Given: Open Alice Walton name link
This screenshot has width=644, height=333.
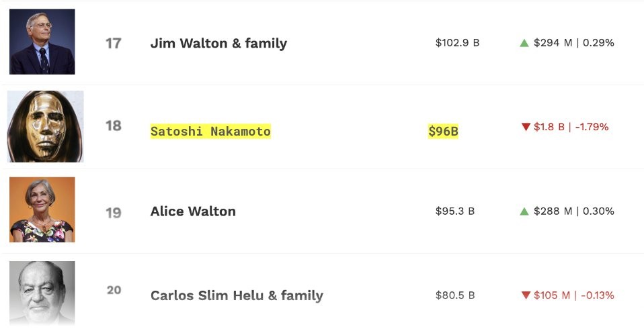Looking at the screenshot, I should click(193, 211).
